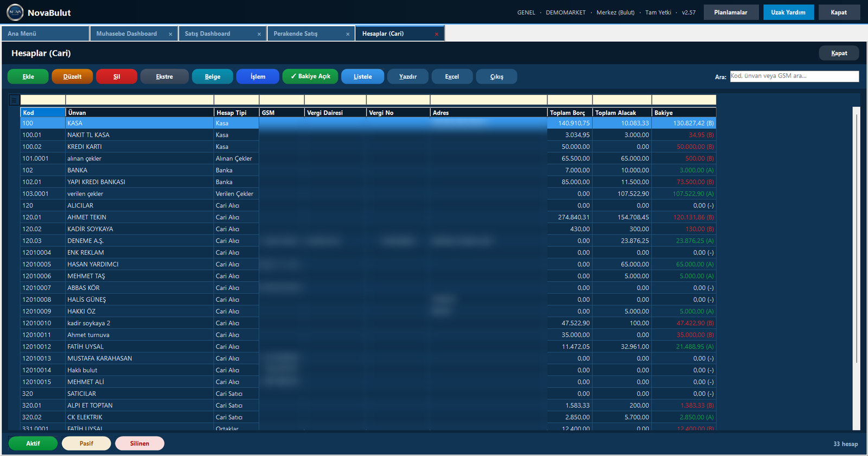
Task: Sort by the Bakiye column header
Action: 684,113
